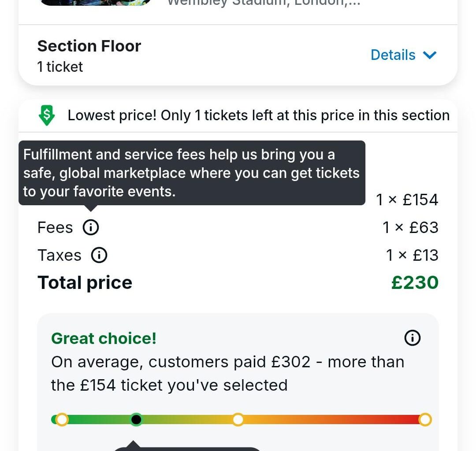Click the middle white marker on the price bar
The image size is (476, 451).
[x=238, y=419]
